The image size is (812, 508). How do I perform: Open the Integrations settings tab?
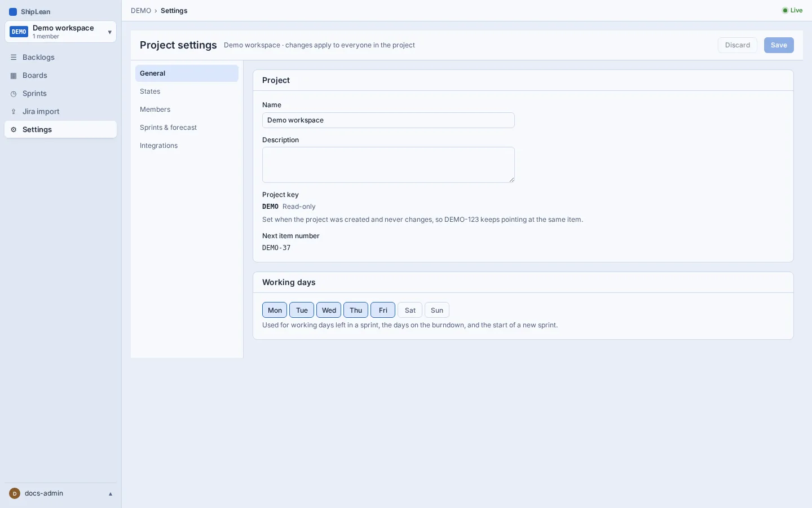tap(187, 146)
